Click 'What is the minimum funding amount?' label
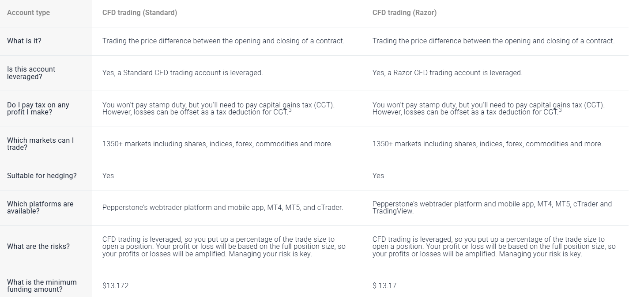Image resolution: width=644 pixels, height=297 pixels. point(42,286)
